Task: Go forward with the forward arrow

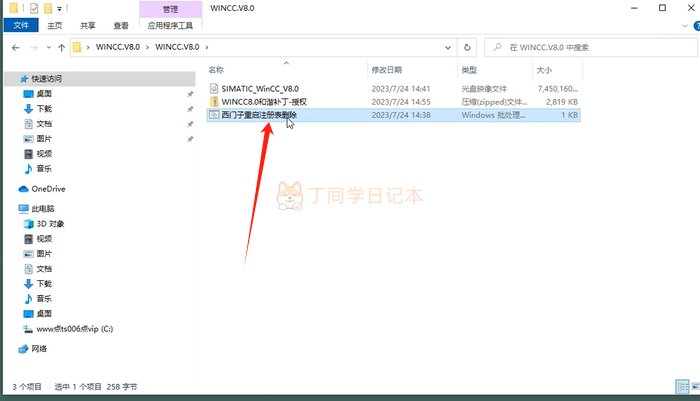Action: point(34,47)
